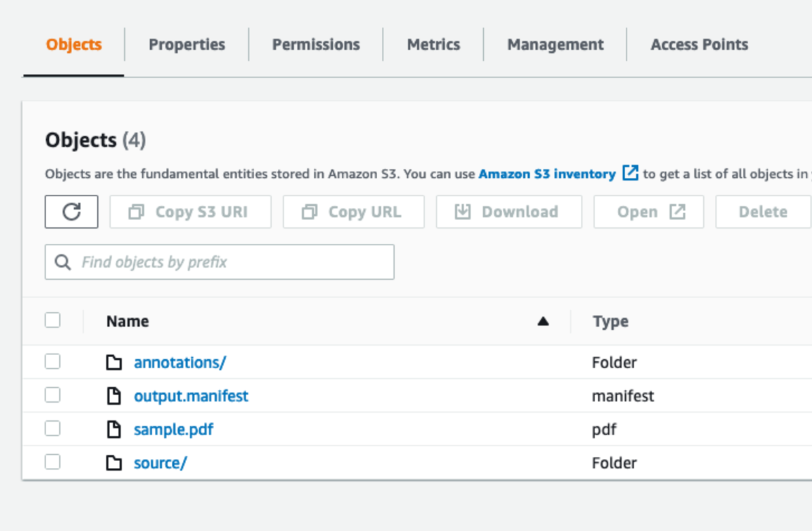The height and width of the screenshot is (531, 812).
Task: Click the folder icon beside source/
Action: (114, 462)
